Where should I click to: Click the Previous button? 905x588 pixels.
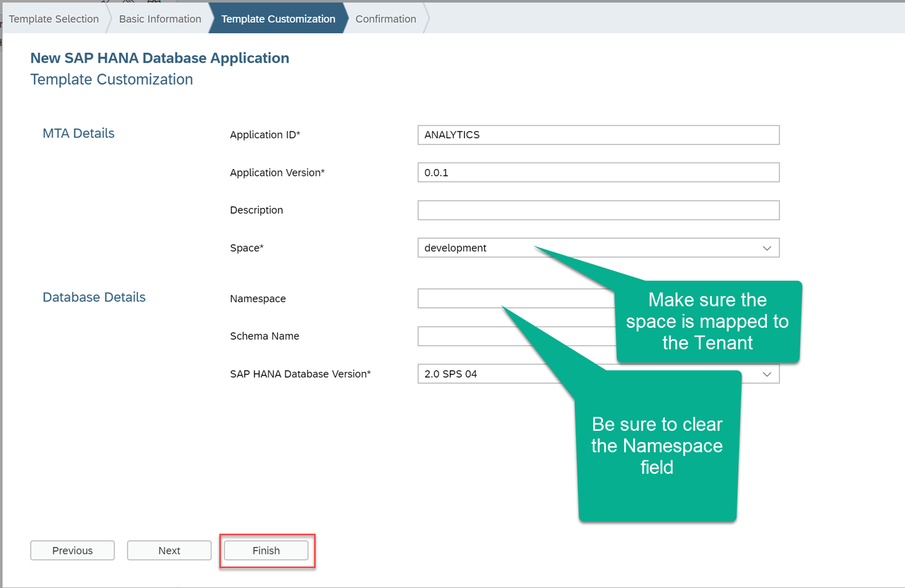click(x=72, y=550)
